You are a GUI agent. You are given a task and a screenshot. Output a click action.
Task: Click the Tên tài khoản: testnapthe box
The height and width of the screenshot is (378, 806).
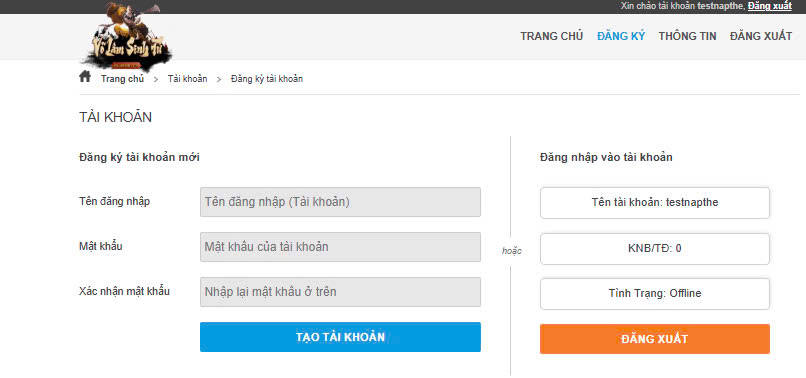[x=655, y=203]
